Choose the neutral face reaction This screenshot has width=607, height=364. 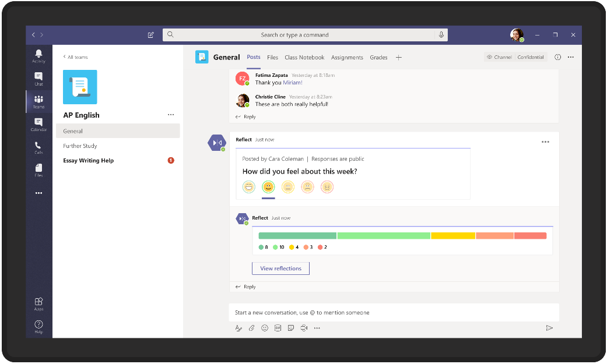click(x=288, y=187)
